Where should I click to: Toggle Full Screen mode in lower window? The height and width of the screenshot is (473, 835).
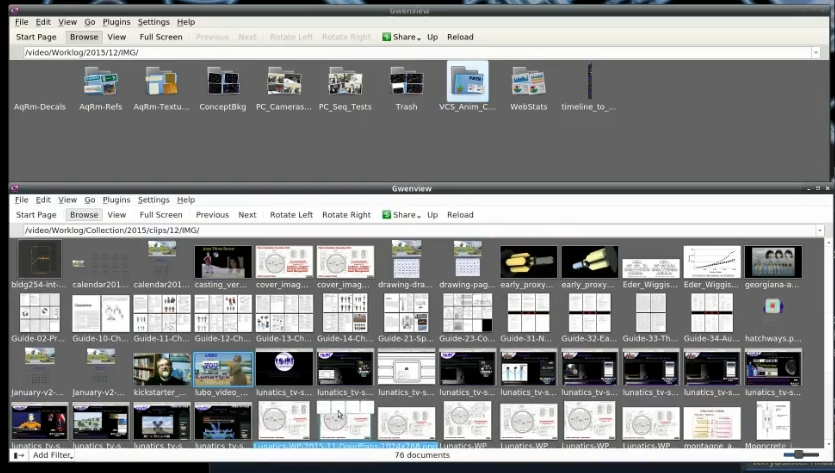160,215
